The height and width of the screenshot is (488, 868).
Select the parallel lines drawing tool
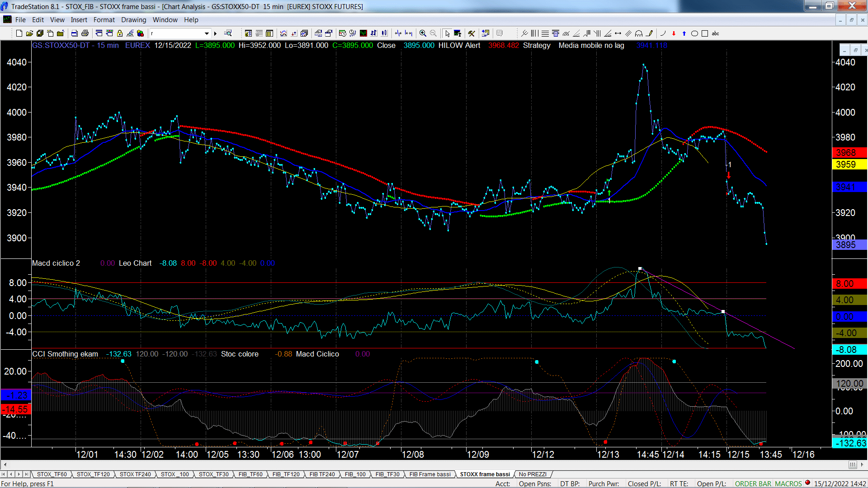coord(628,33)
